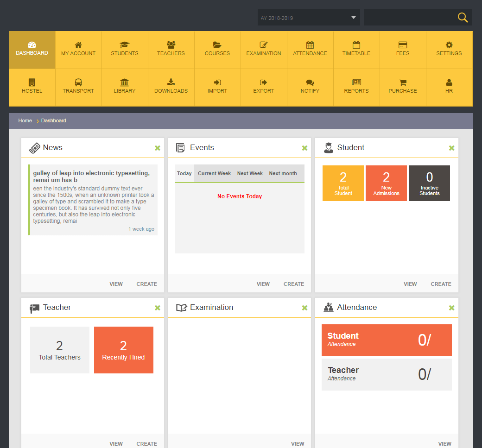Click CREATE in the Student widget
Viewport: 482px width, 448px height.
pos(441,284)
